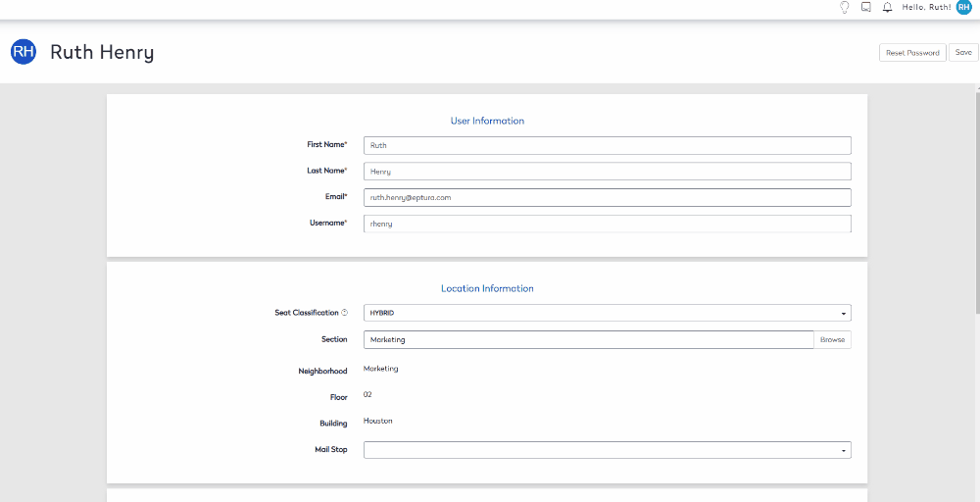This screenshot has height=502, width=980.
Task: Click the Email input field
Action: 607,197
